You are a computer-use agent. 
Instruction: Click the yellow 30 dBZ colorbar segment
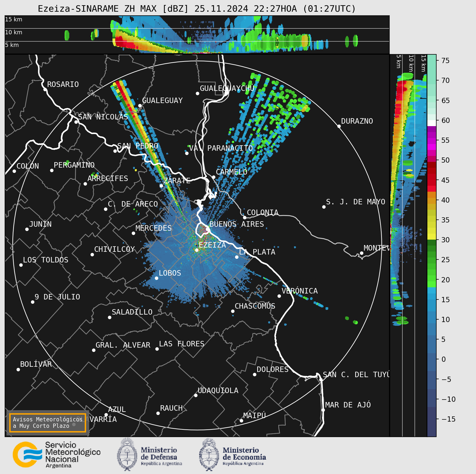click(x=432, y=237)
